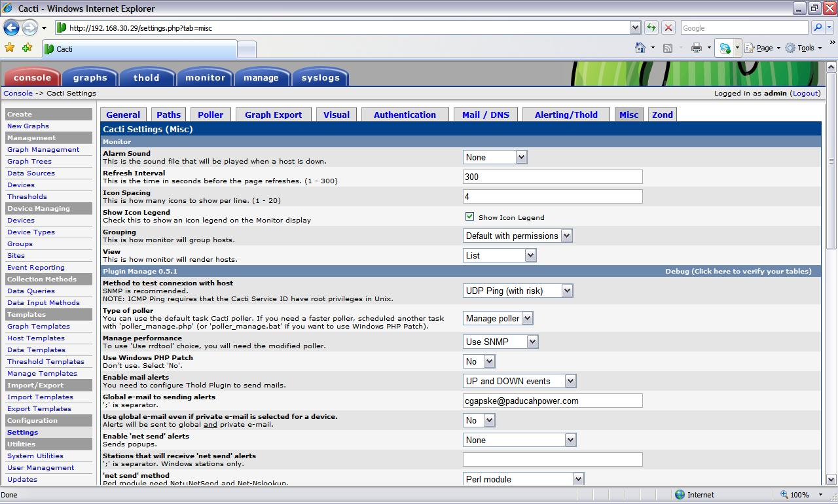Screen dimensions: 838x504
Task: Open the Alarm Sound dropdown
Action: tap(495, 157)
